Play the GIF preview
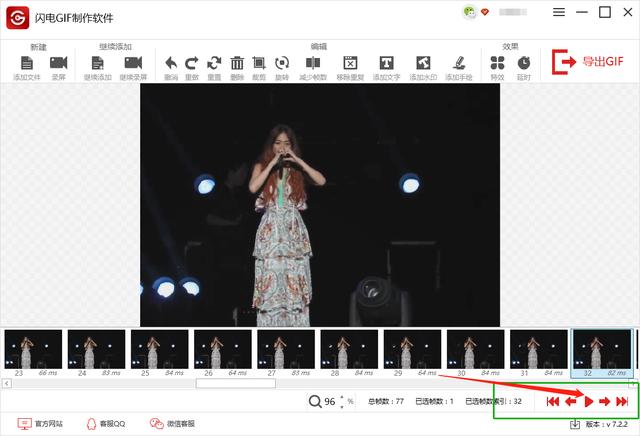The height and width of the screenshot is (436, 640). click(x=589, y=401)
